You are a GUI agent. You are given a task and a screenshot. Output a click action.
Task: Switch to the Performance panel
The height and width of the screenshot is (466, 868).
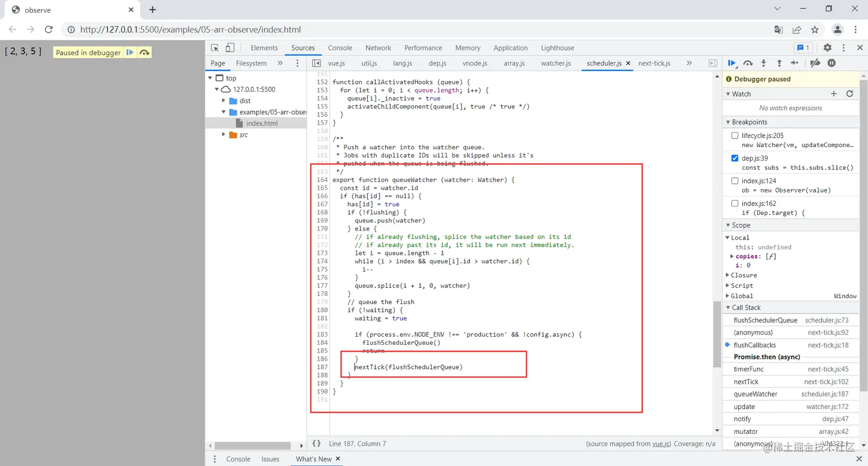(423, 48)
